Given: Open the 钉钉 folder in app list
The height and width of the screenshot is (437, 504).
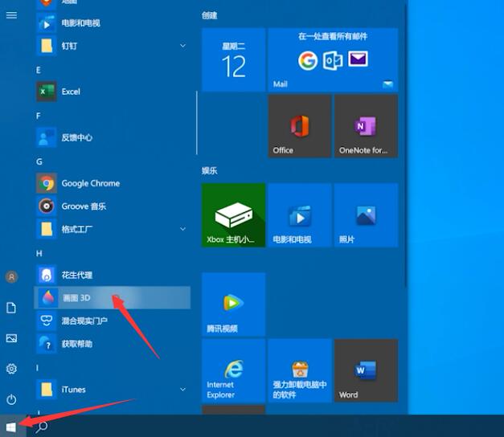Looking at the screenshot, I should (x=112, y=46).
